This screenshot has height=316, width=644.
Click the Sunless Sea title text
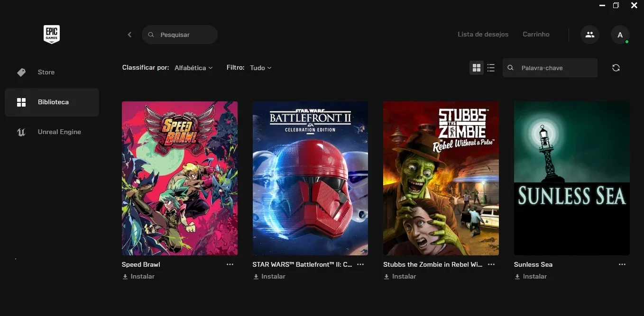point(533,264)
